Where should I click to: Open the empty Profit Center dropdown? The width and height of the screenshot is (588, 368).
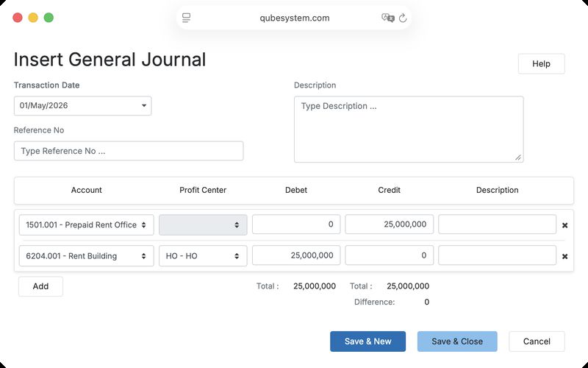(203, 224)
